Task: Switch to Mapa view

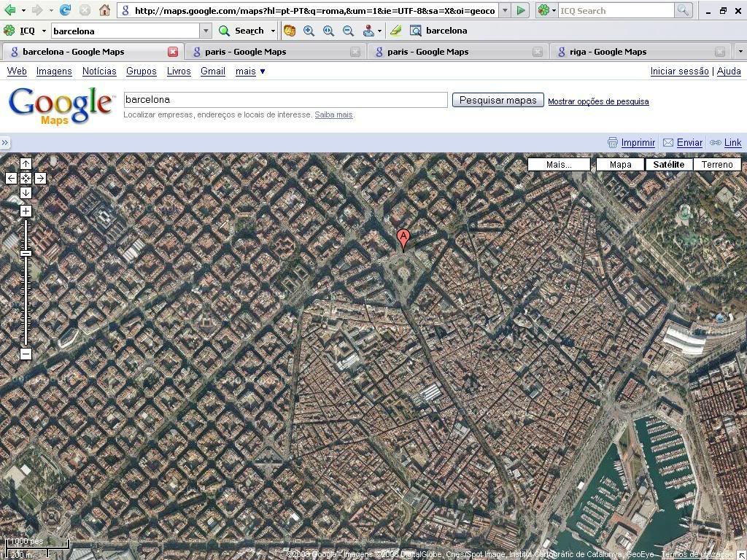Action: pos(620,165)
